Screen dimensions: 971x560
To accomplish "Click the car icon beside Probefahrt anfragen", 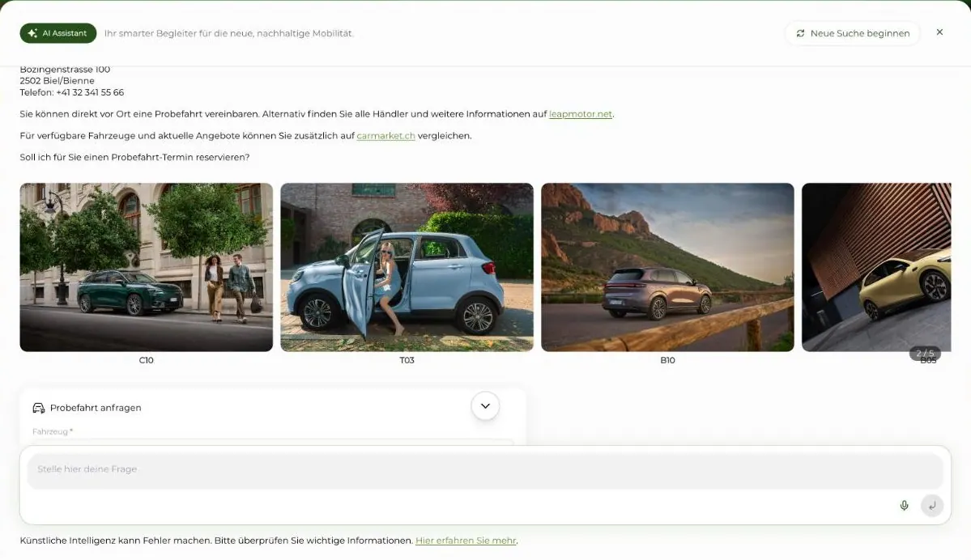I will coord(38,408).
